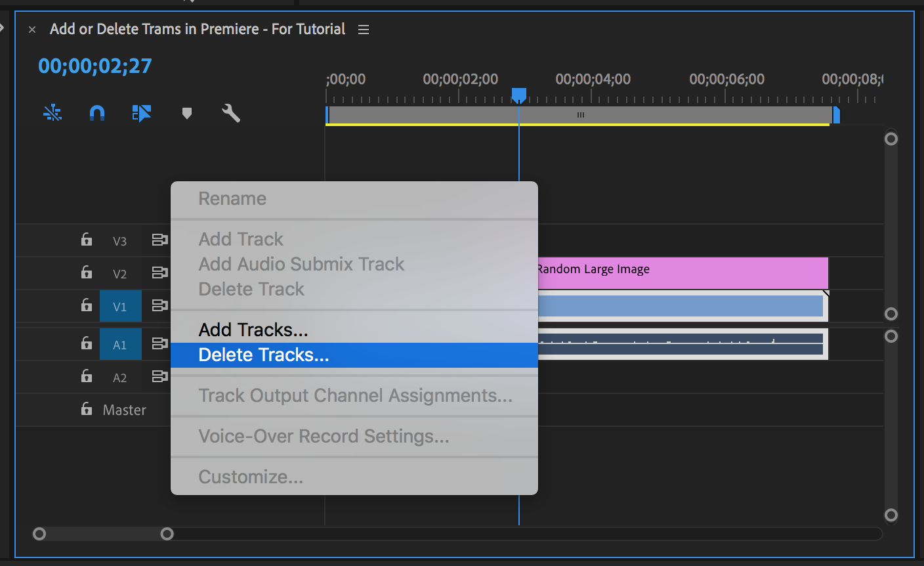Open Timeline Display Settings wrench
Image resolution: width=924 pixels, height=566 pixels.
pyautogui.click(x=231, y=113)
